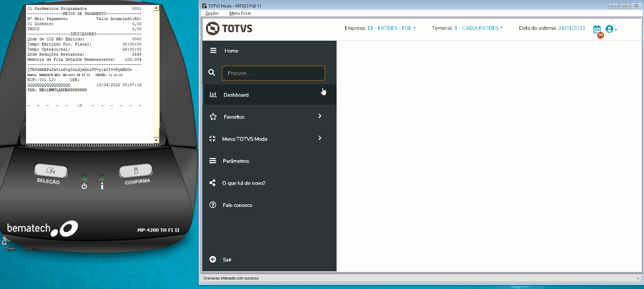
Task: Click the printer receipt scroll up arrow
Action: click(x=156, y=8)
